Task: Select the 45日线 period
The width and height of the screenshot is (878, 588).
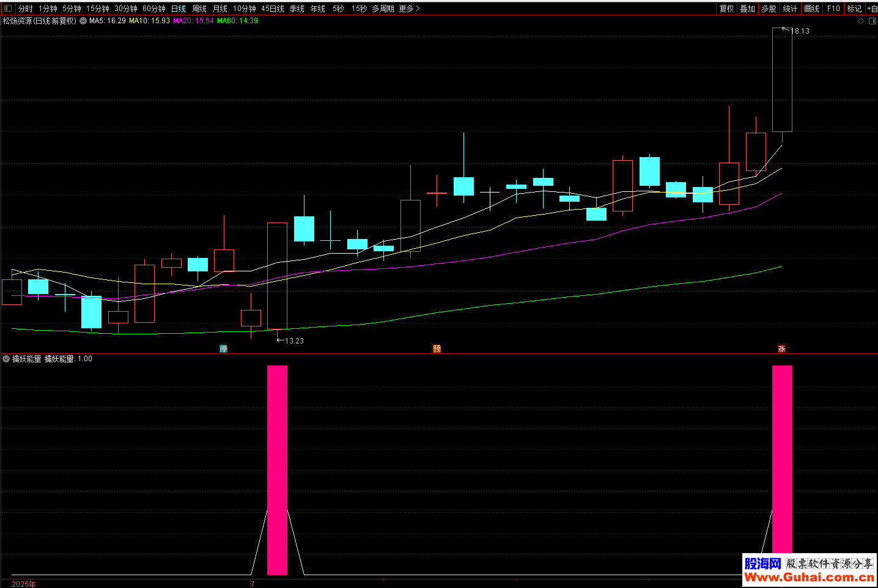Action: click(273, 9)
